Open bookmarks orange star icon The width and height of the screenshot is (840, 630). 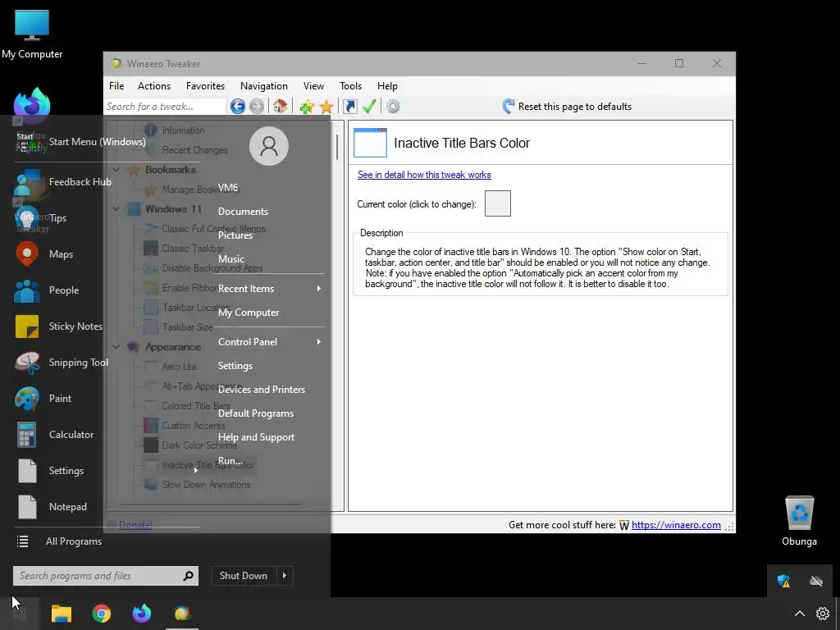[x=326, y=107]
